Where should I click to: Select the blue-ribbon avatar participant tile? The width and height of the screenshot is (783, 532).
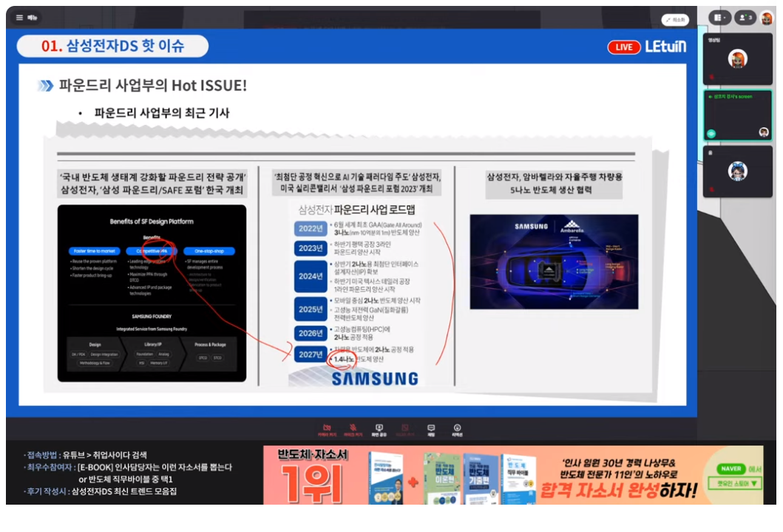click(x=738, y=171)
